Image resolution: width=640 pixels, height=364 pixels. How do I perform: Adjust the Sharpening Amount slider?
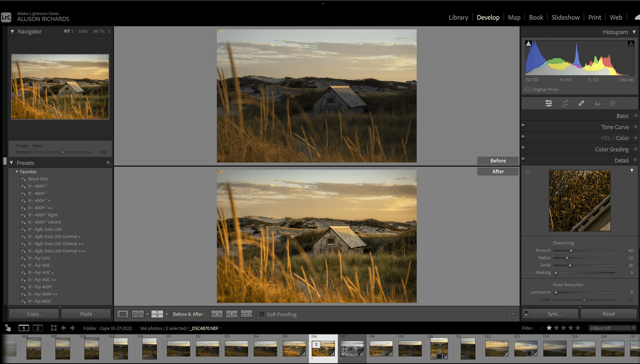(x=571, y=251)
